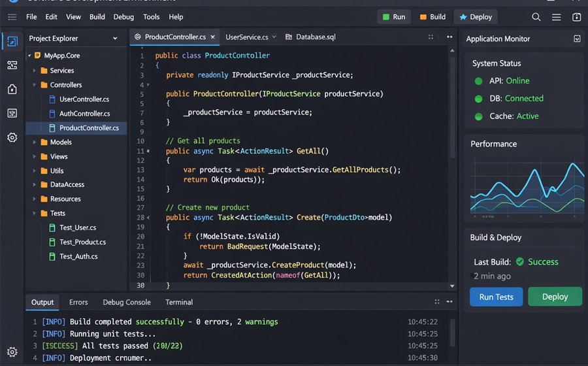The image size is (588, 366).
Task: Open the Edit menu
Action: (52, 17)
